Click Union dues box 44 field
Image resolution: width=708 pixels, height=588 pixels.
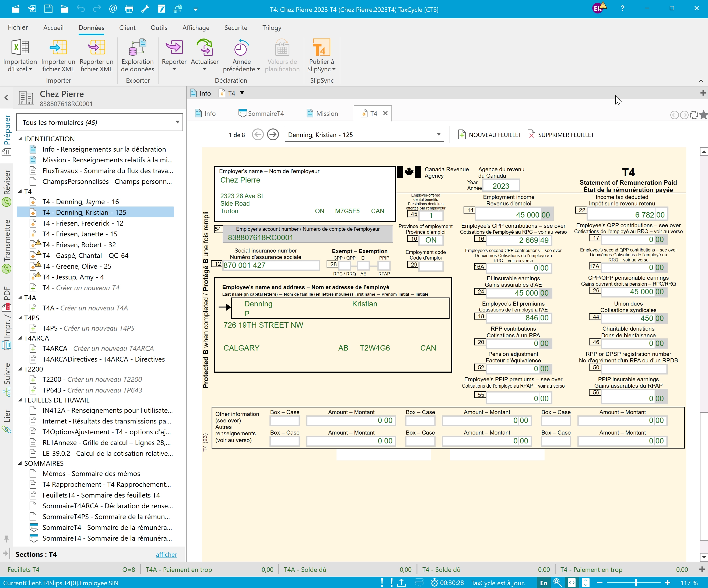point(634,318)
